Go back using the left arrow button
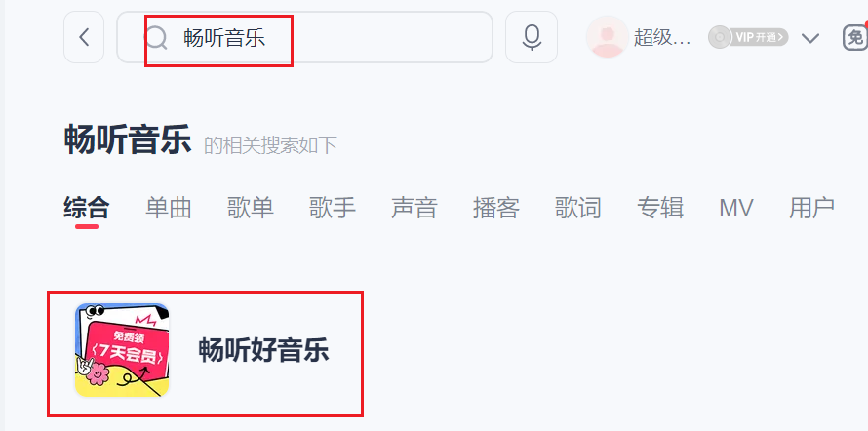The width and height of the screenshot is (868, 431). (84, 37)
